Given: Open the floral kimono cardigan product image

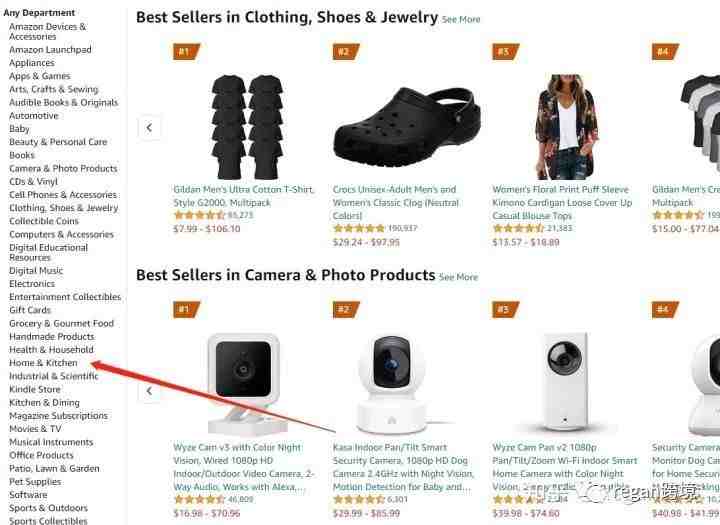Looking at the screenshot, I should [x=566, y=126].
